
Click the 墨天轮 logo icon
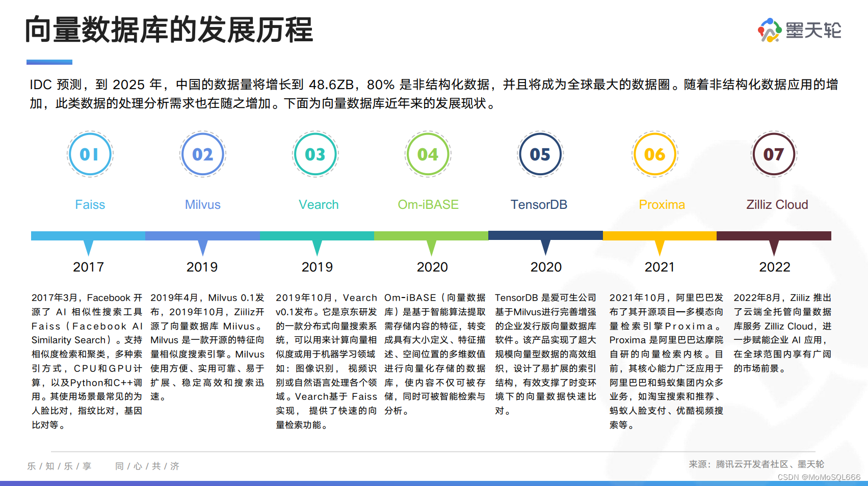coord(770,30)
